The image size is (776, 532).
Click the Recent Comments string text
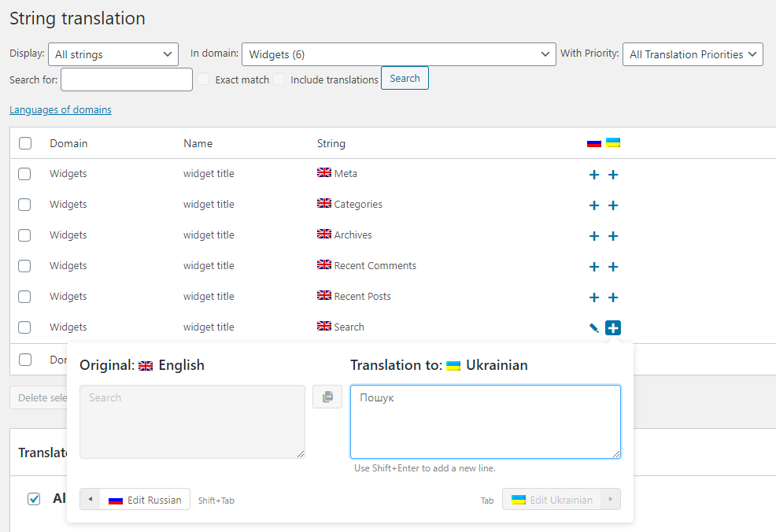(375, 266)
